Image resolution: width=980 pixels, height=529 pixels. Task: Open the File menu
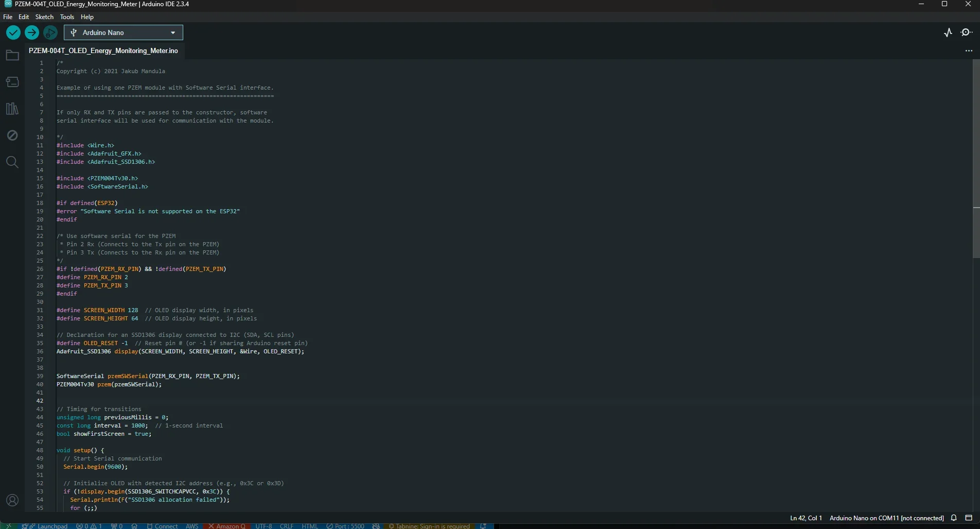click(x=8, y=16)
